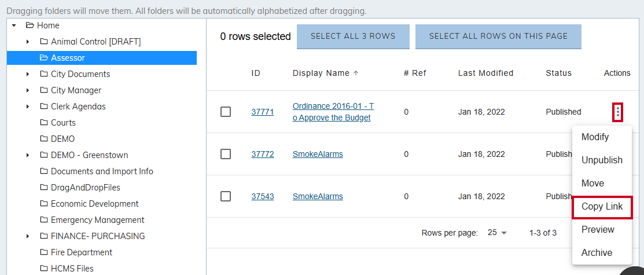Click the Last Modified column header
Image resolution: width=644 pixels, height=275 pixels.
(485, 73)
